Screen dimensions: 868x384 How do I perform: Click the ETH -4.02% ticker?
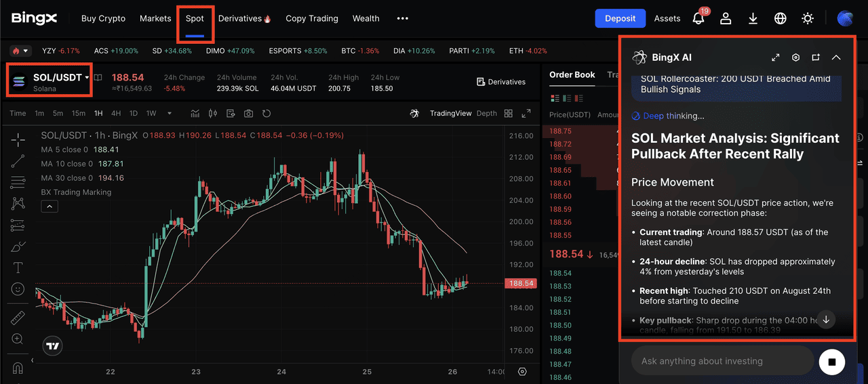coord(528,51)
